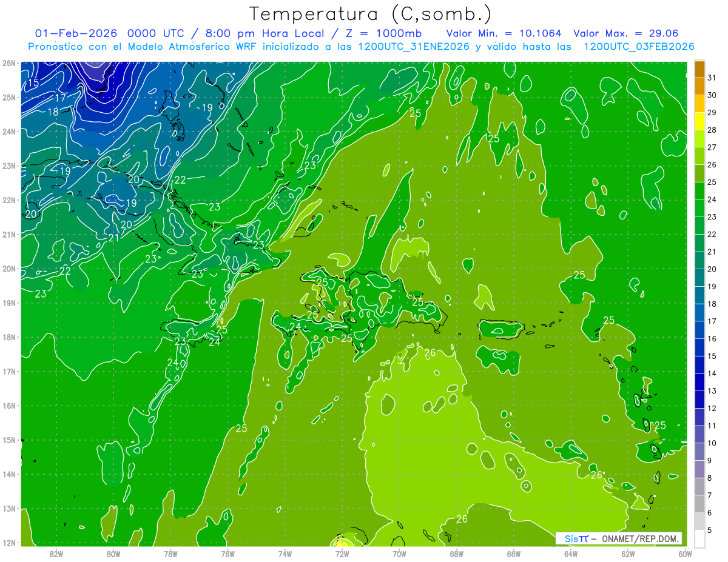Click the "16N" latitude axis label
Image resolution: width=728 pixels, height=562 pixels.
pyautogui.click(x=8, y=406)
